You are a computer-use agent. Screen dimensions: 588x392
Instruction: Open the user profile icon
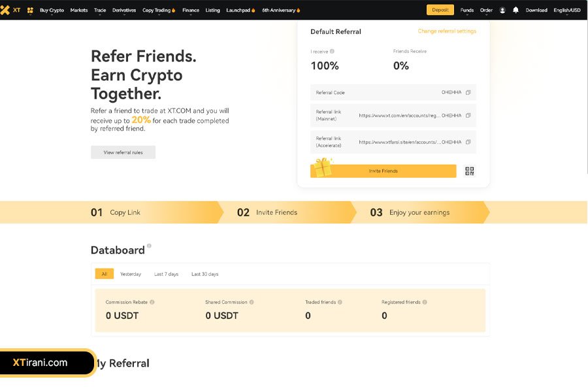coord(502,10)
